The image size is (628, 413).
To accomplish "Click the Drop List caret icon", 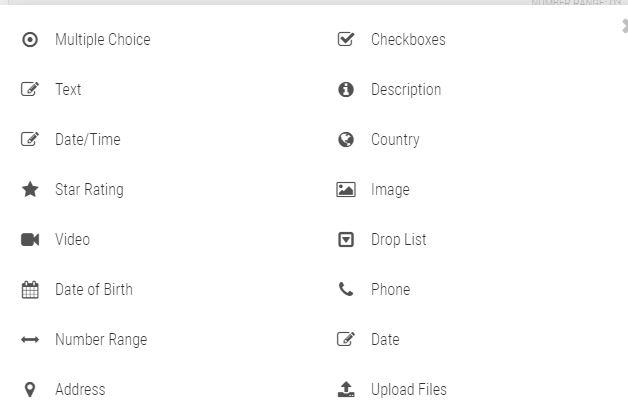I will [346, 240].
